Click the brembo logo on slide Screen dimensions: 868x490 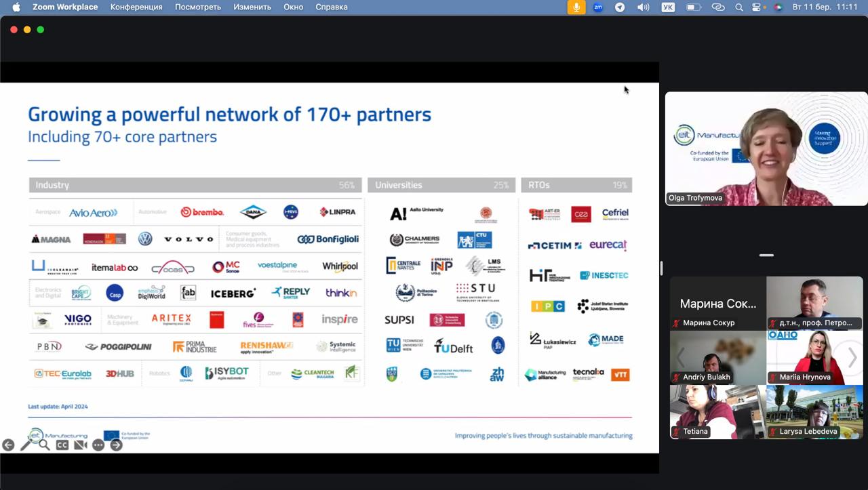pyautogui.click(x=202, y=212)
